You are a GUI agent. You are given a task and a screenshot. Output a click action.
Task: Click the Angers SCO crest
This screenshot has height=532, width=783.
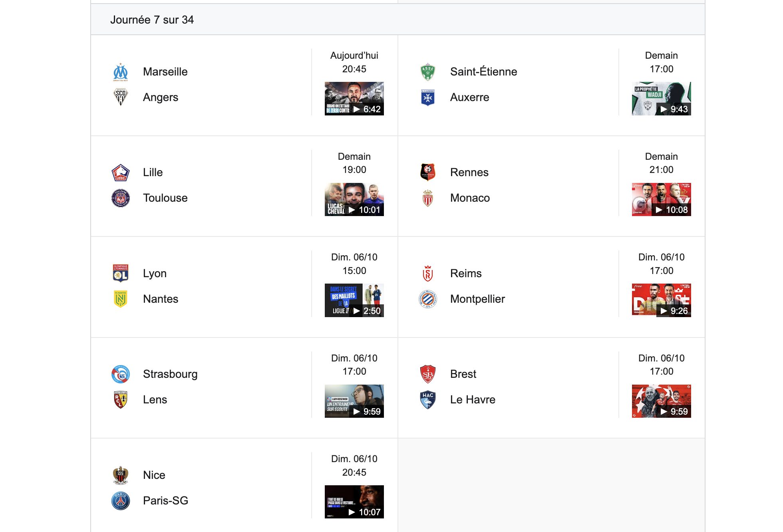[121, 97]
